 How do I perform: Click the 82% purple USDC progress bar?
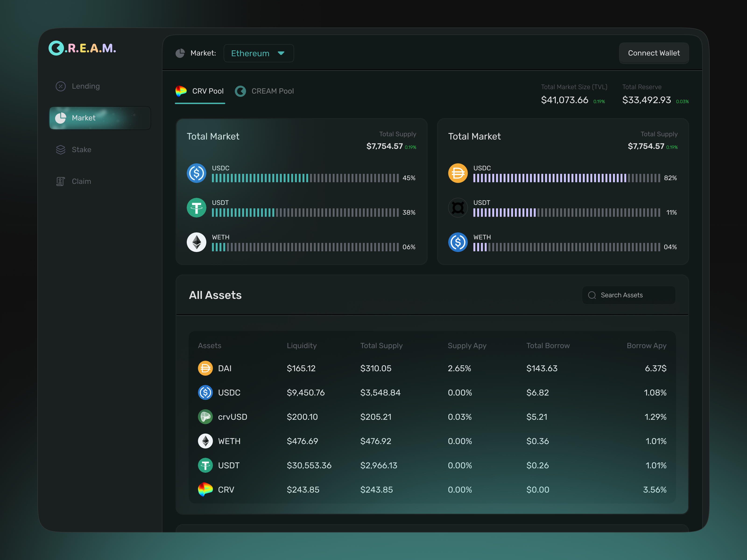567,178
